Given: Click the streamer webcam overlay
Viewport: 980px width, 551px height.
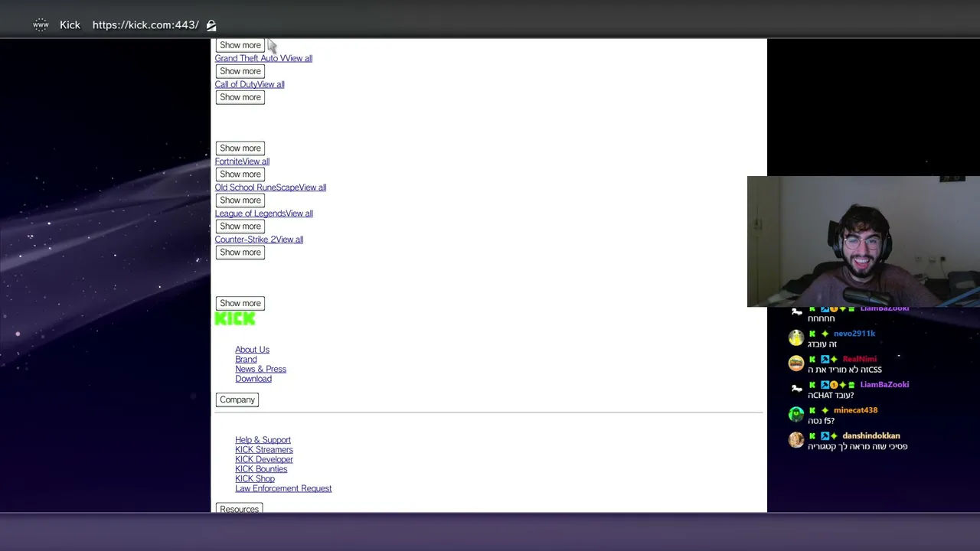Looking at the screenshot, I should click(x=864, y=242).
